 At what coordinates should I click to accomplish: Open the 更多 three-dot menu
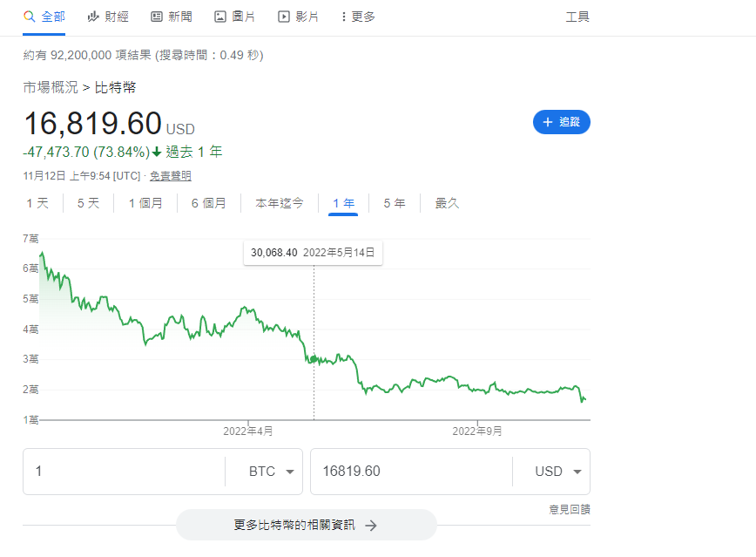(x=344, y=17)
